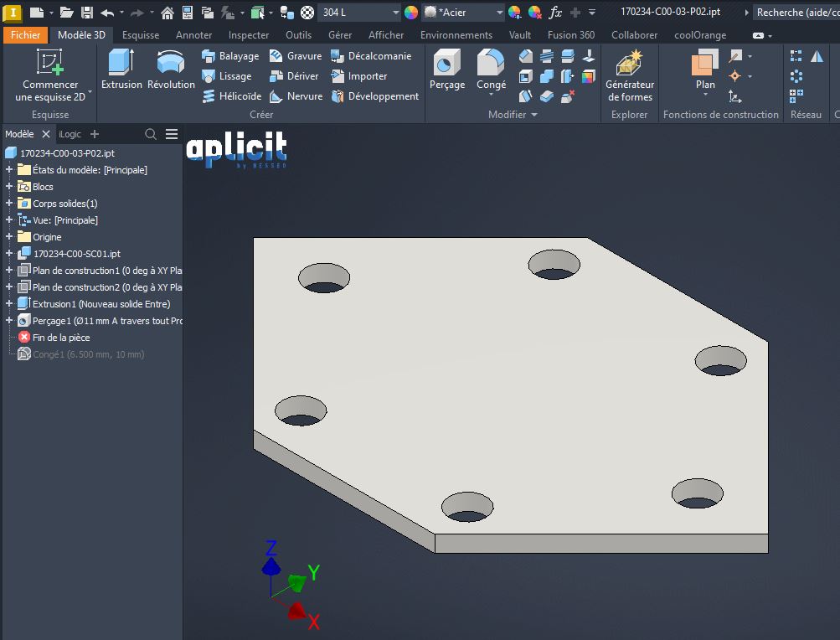Select the Balayage sweep tool
The image size is (840, 640).
[230, 56]
